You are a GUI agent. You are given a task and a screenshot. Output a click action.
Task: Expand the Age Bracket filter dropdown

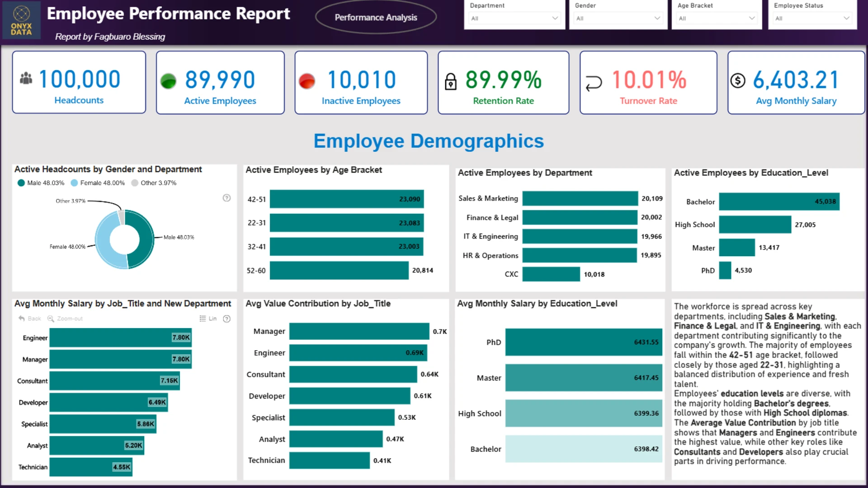[x=717, y=19]
